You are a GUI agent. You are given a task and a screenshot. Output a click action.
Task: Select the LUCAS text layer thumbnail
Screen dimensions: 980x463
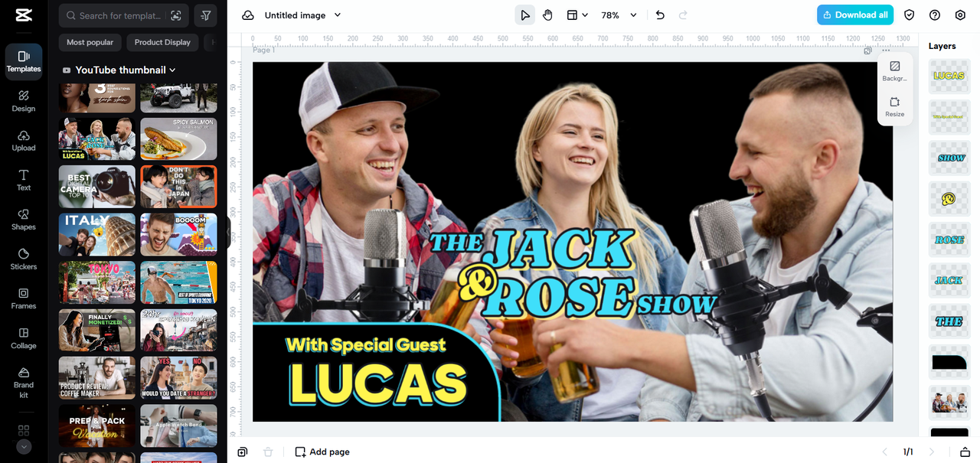pyautogui.click(x=949, y=77)
